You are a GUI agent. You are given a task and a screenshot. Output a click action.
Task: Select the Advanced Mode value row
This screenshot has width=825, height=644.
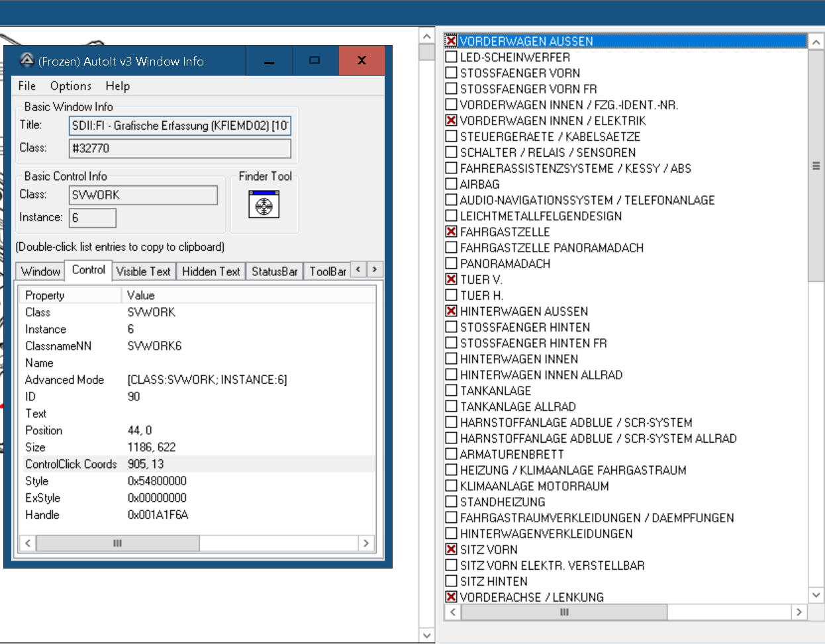point(199,380)
